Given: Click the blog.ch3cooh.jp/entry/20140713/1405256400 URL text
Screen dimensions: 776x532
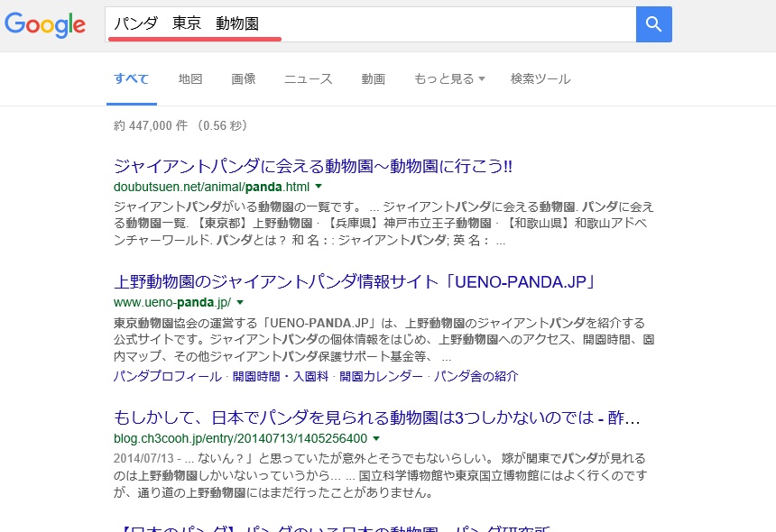Looking at the screenshot, I should pos(240,438).
